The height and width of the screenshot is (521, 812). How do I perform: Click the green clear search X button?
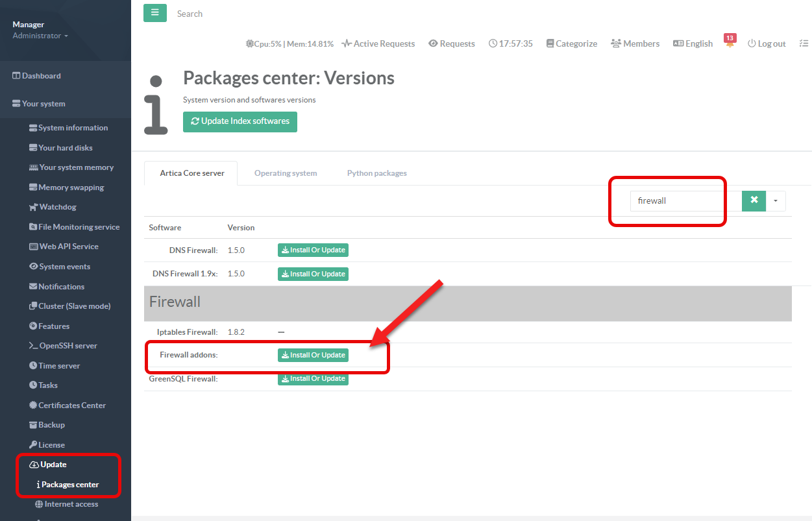pyautogui.click(x=754, y=200)
